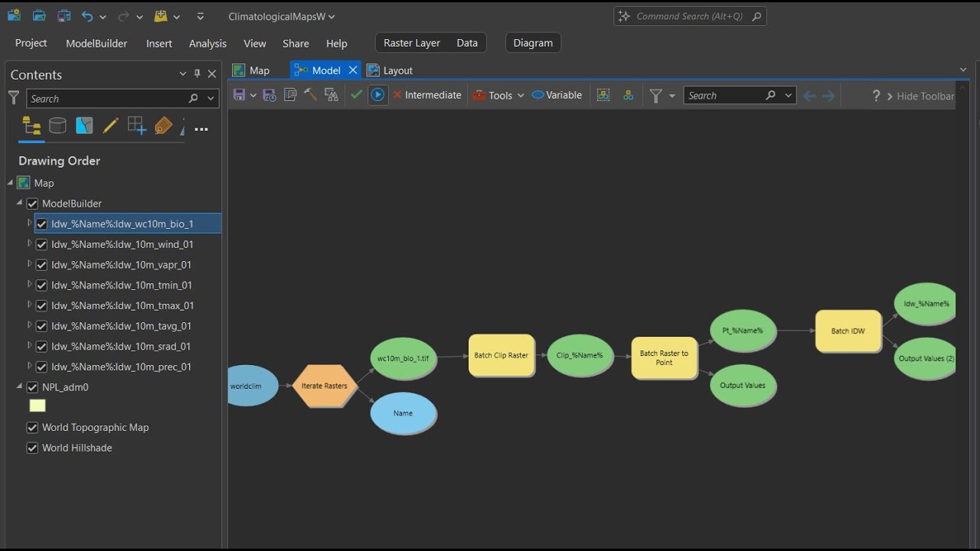Viewport: 980px width, 551px height.
Task: Collapse the NPL_adm0 layer symbology
Action: pyautogui.click(x=20, y=386)
